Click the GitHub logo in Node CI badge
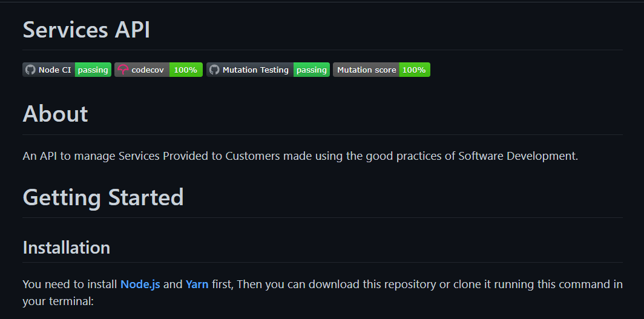This screenshot has height=319, width=644. click(30, 70)
